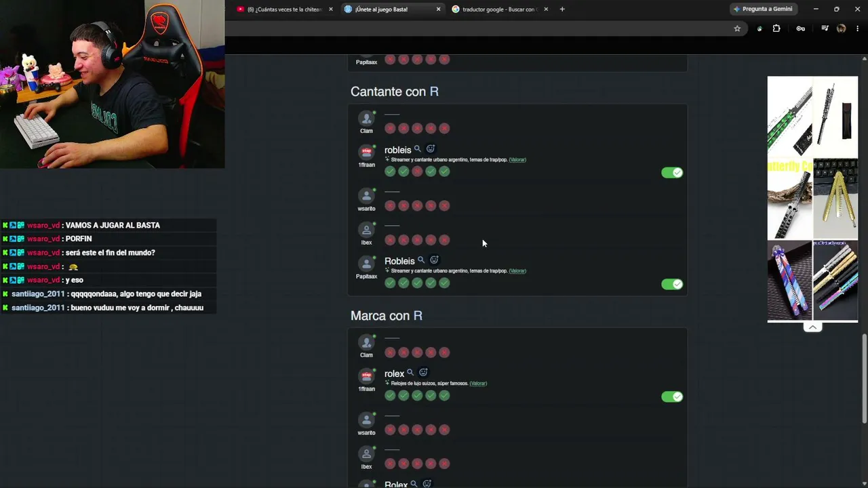Click the "Marca con R" heading
The width and height of the screenshot is (868, 488).
tap(387, 316)
